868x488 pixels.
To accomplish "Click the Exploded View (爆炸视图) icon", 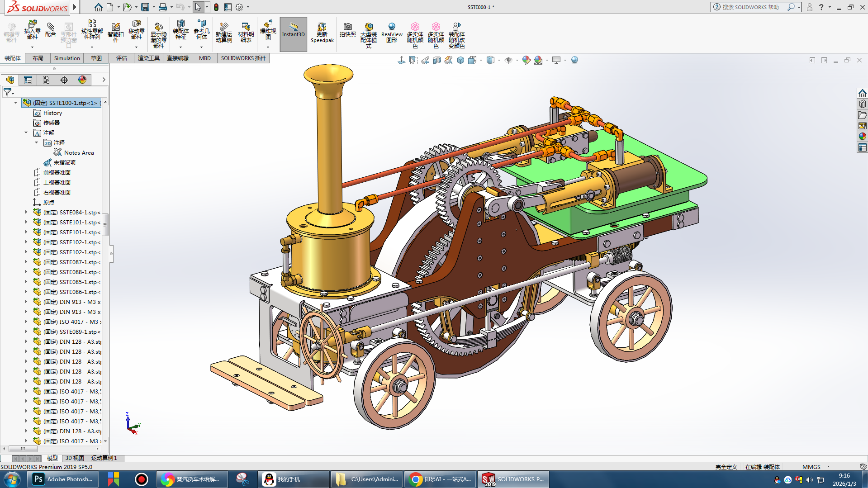I will tap(268, 30).
